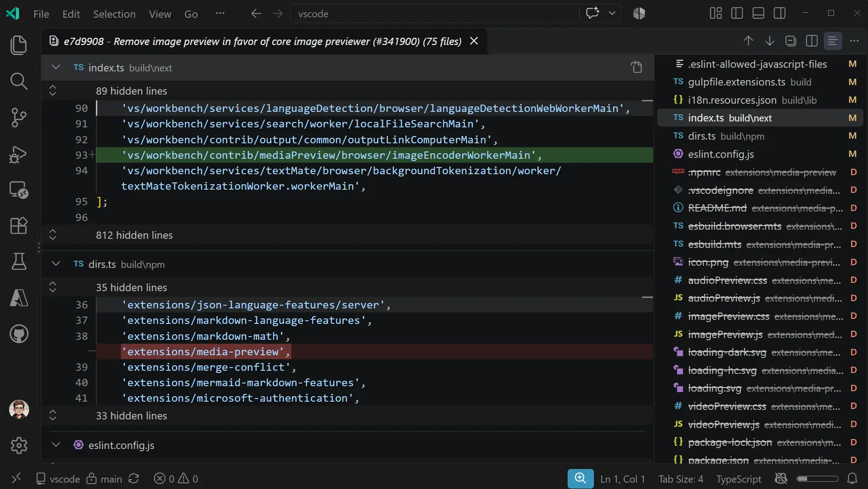Toggle the secondary side bar

(780, 13)
